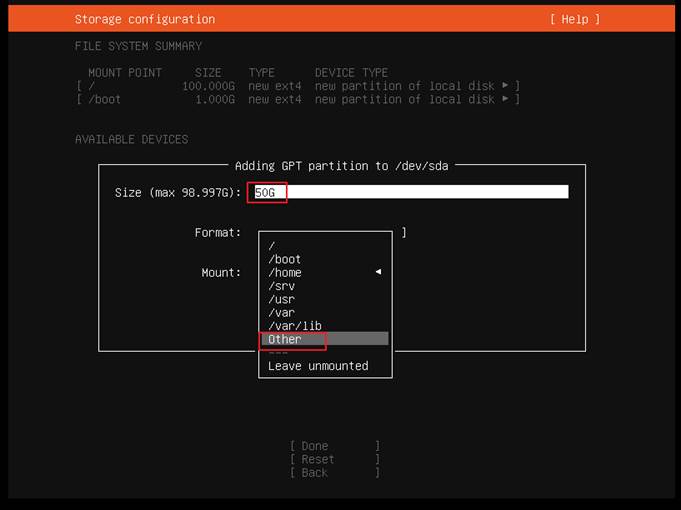Select the highlighted Other mount option
The height and width of the screenshot is (510, 681).
(325, 339)
